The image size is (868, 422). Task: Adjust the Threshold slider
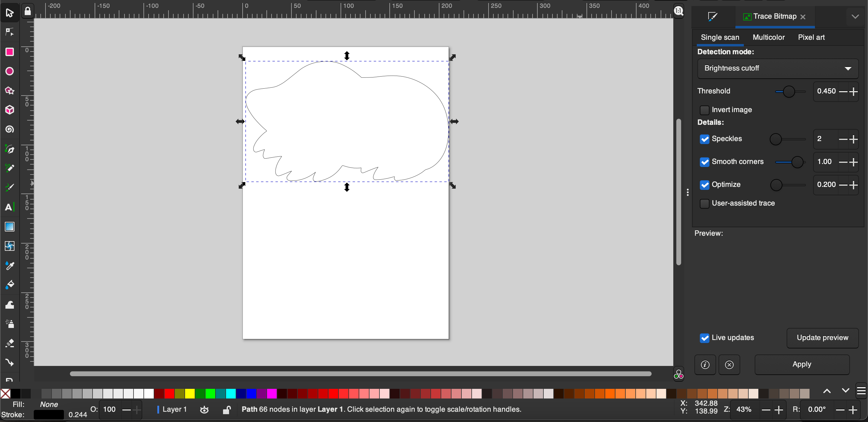tap(790, 91)
